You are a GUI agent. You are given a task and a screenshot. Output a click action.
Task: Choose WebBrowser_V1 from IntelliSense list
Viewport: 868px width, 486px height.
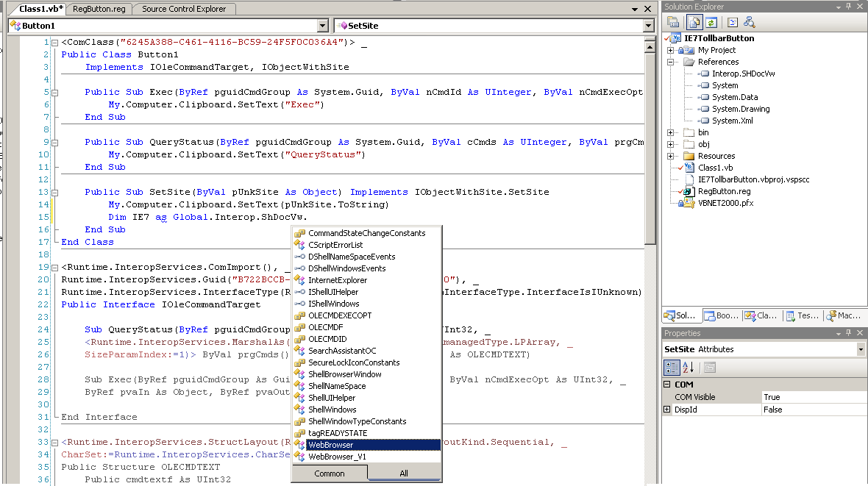pyautogui.click(x=366, y=457)
